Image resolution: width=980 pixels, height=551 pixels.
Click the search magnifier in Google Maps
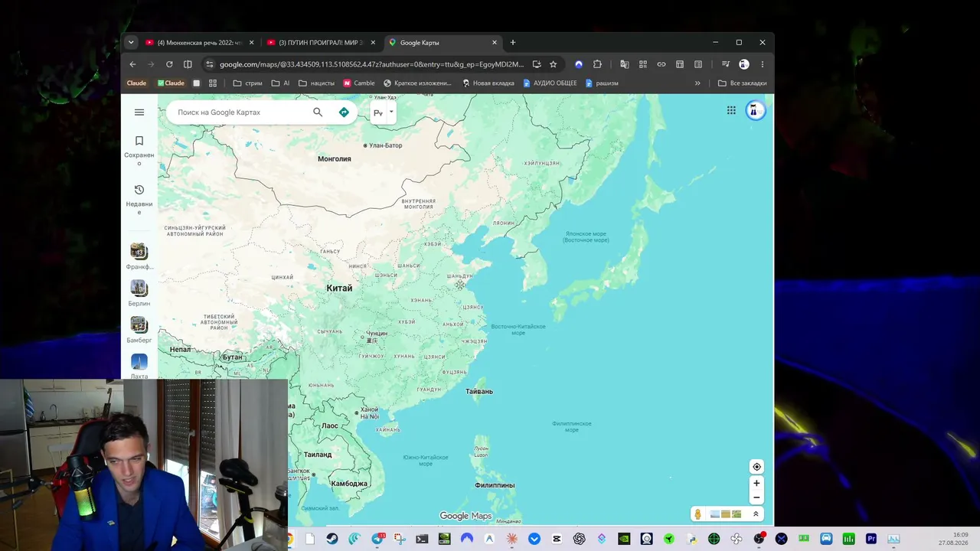click(318, 112)
